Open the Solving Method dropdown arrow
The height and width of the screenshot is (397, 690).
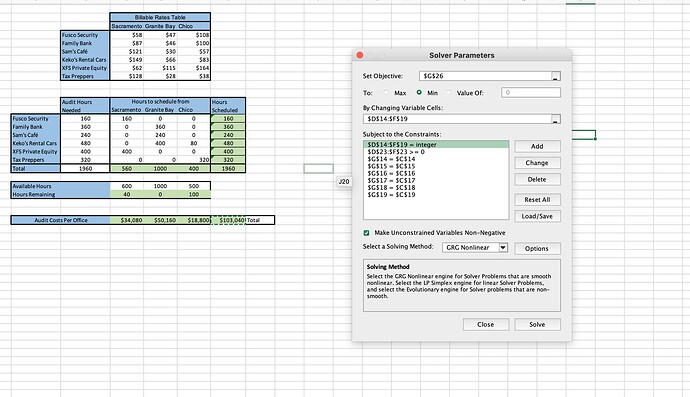click(503, 247)
